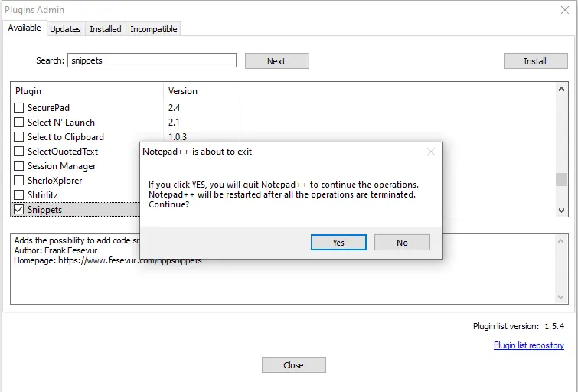Click description box scroll-down arrow
The width and height of the screenshot is (578, 392).
(x=560, y=297)
